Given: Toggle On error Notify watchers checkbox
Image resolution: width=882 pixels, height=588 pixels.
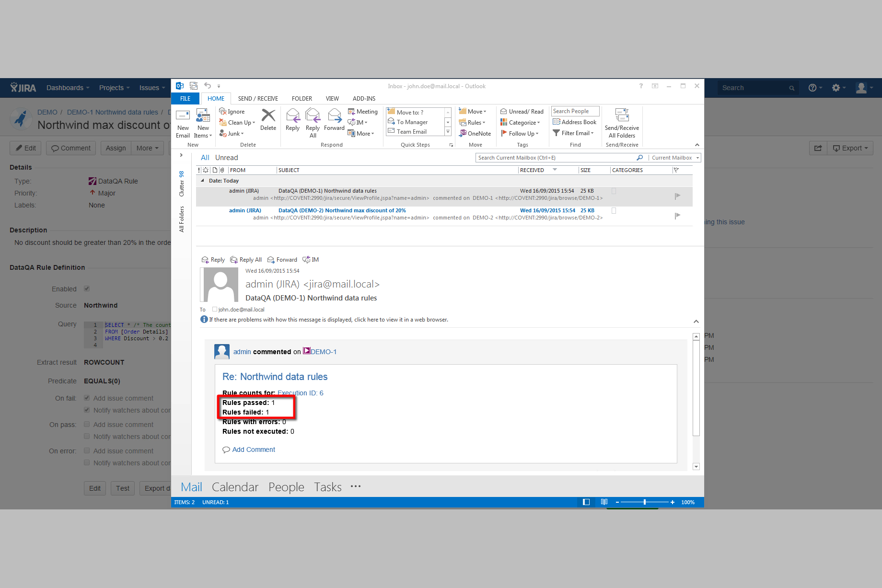Looking at the screenshot, I should (87, 462).
